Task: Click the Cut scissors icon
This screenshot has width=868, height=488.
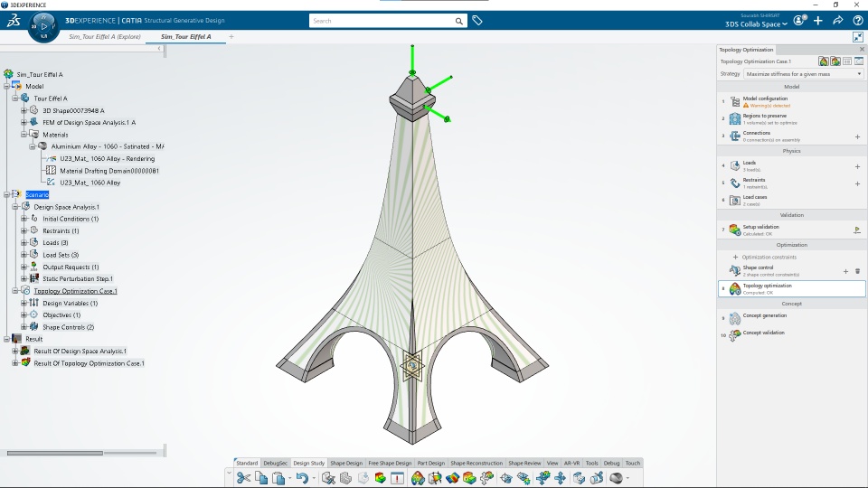Action: click(x=243, y=478)
